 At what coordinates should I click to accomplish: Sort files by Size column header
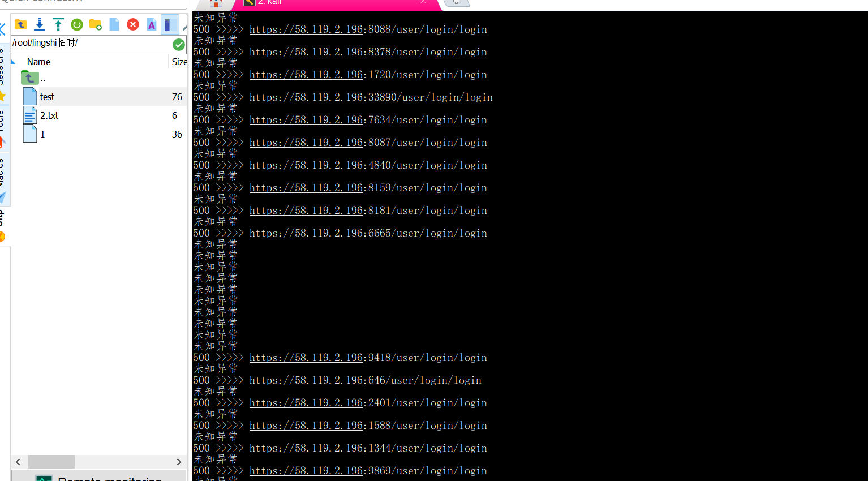click(x=179, y=62)
